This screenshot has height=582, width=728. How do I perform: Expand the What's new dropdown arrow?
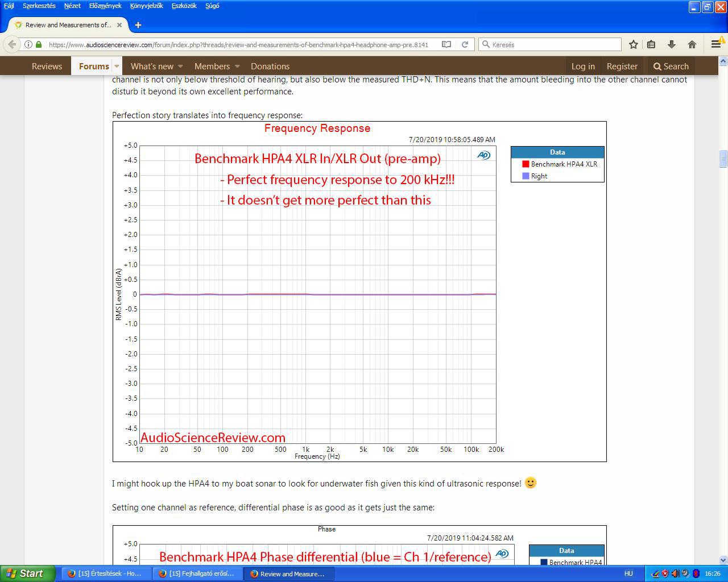(x=180, y=66)
